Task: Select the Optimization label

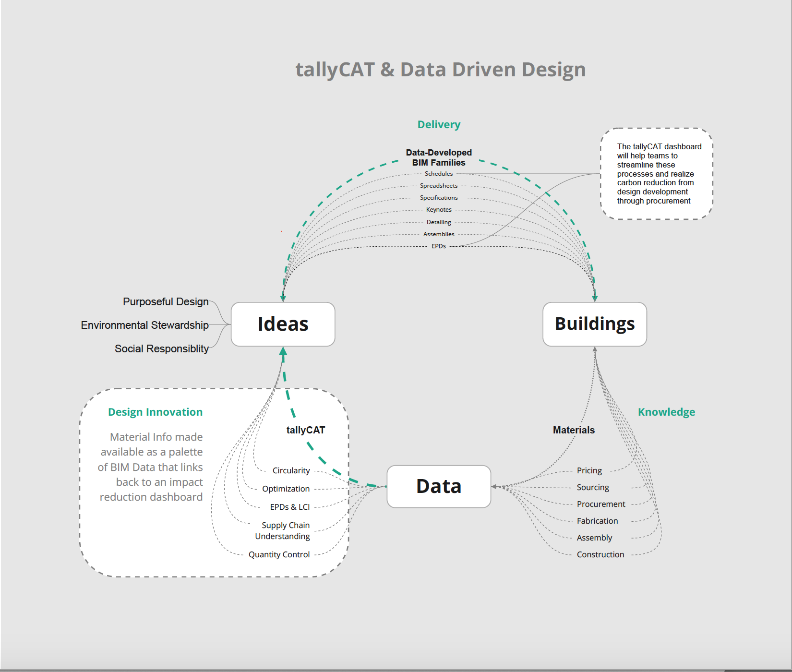Action: point(286,489)
